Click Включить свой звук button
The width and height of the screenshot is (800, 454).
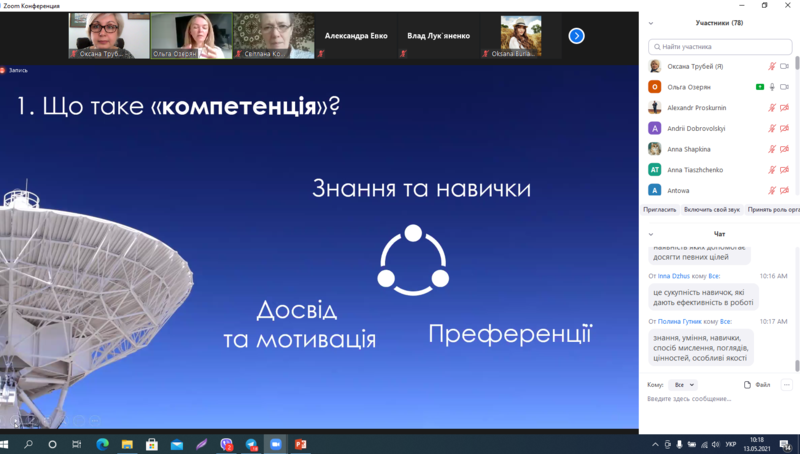712,210
